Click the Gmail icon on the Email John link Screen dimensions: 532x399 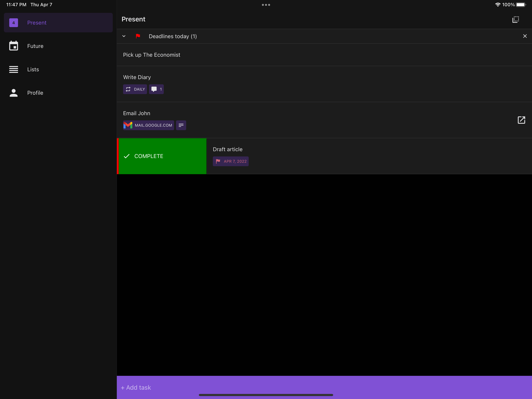(128, 125)
